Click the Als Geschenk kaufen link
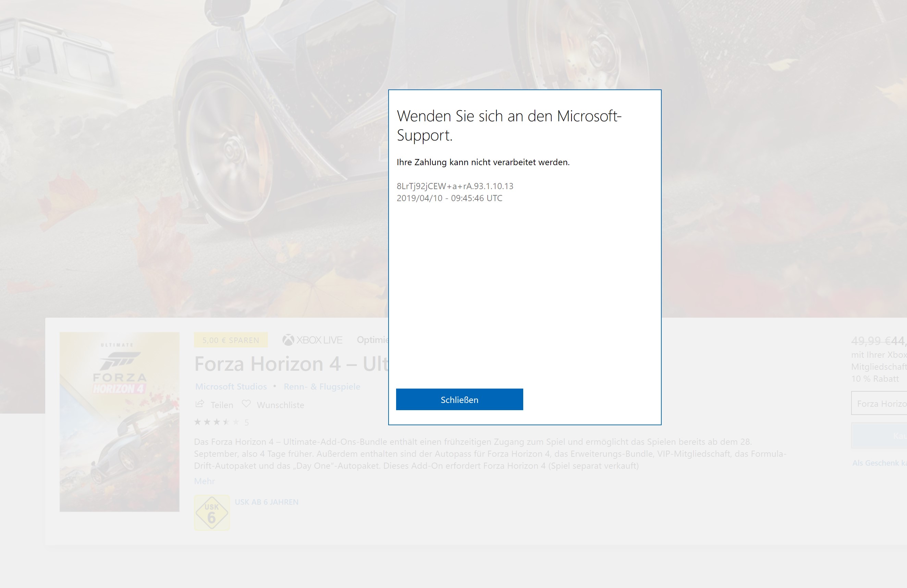This screenshot has height=588, width=907. click(x=880, y=463)
